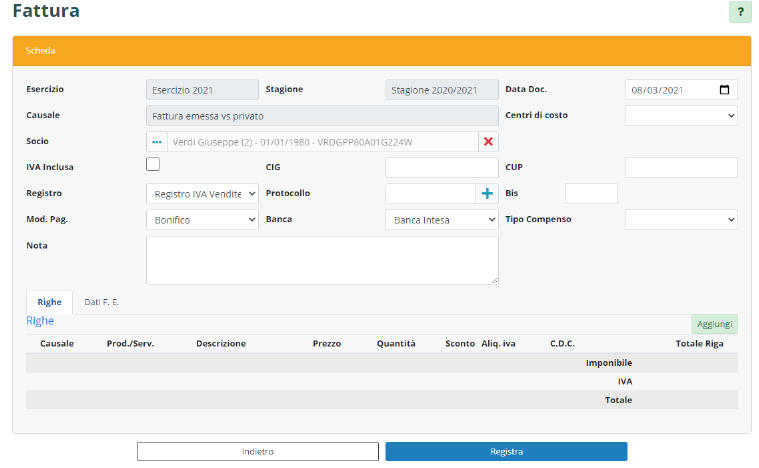Click the green help question mark icon

740,13
